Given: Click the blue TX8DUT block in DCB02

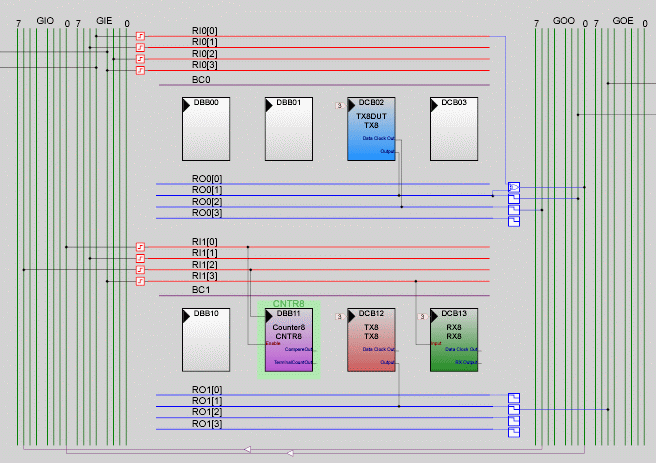Looking at the screenshot, I should pyautogui.click(x=372, y=129).
